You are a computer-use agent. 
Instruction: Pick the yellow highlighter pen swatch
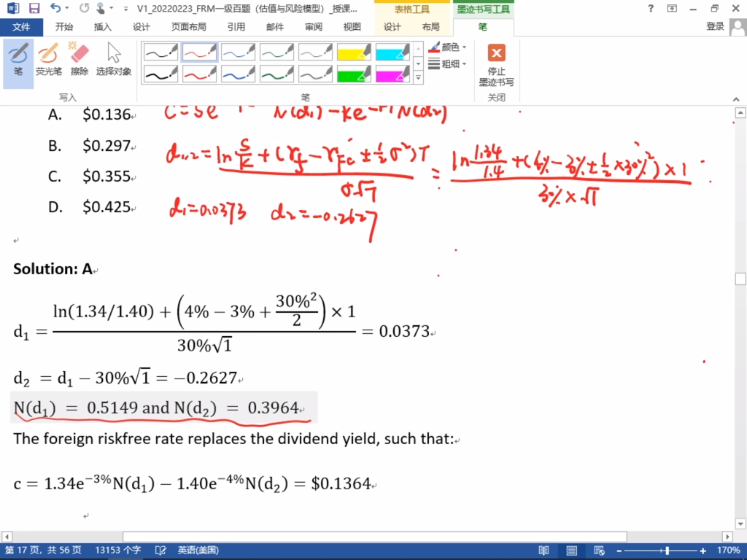click(354, 52)
